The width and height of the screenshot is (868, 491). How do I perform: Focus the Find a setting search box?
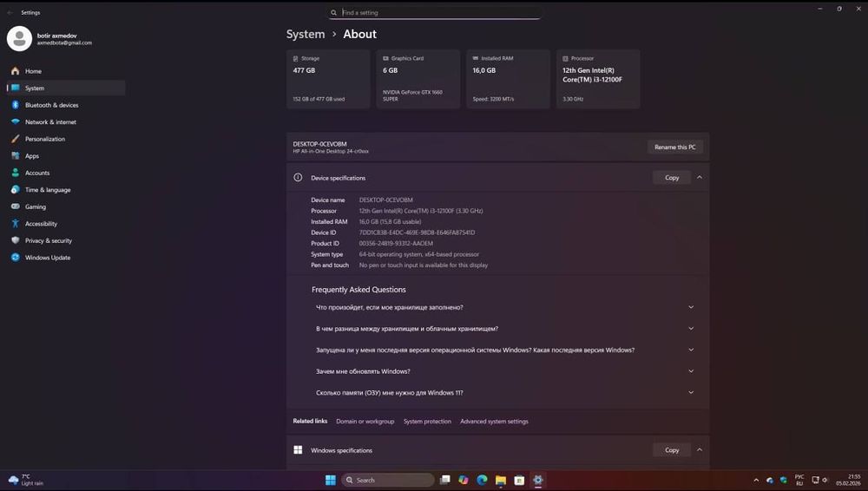(435, 12)
